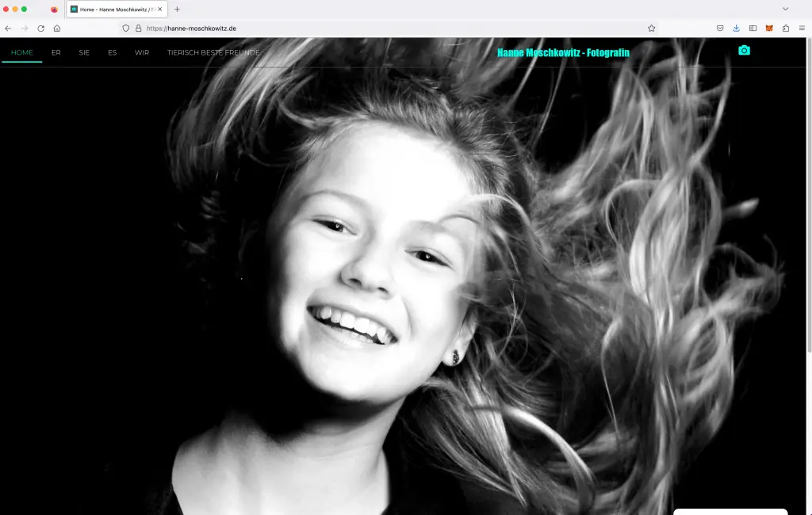Open the Extensions puzzle icon
This screenshot has height=515, width=812.
pyautogui.click(x=786, y=28)
